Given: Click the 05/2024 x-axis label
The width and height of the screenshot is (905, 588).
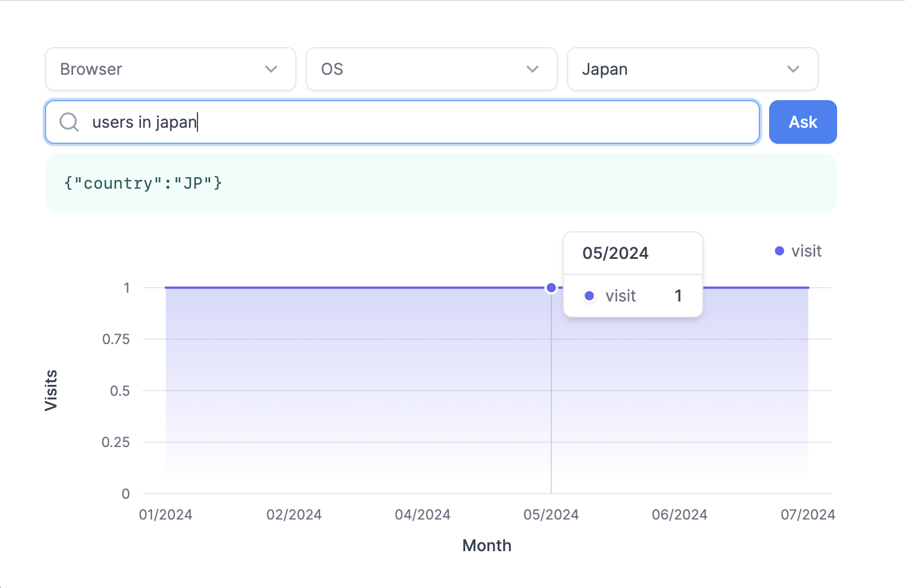Looking at the screenshot, I should point(551,515).
